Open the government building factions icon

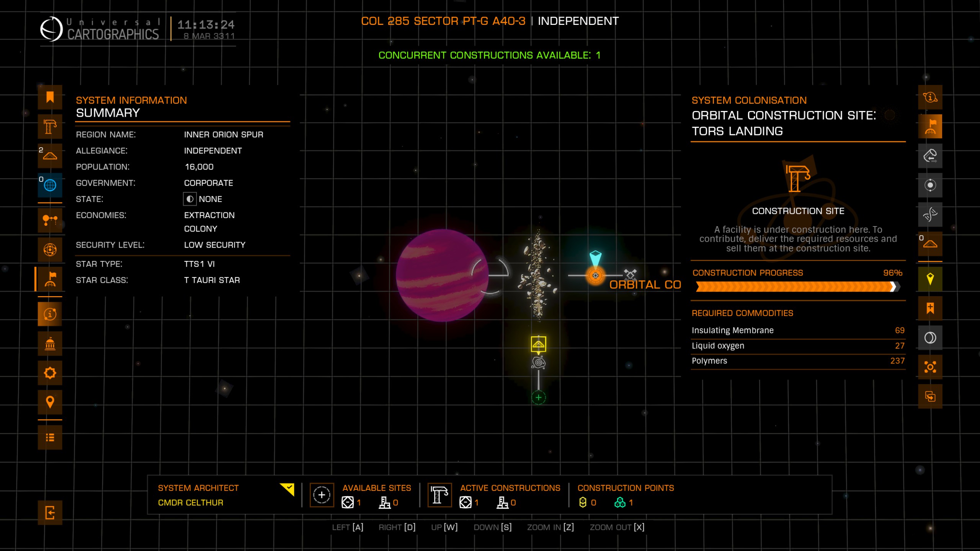50,344
